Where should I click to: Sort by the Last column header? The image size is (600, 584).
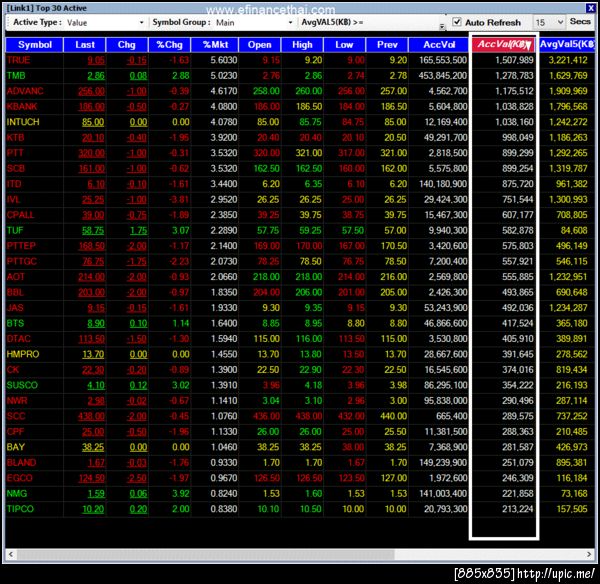(x=85, y=45)
